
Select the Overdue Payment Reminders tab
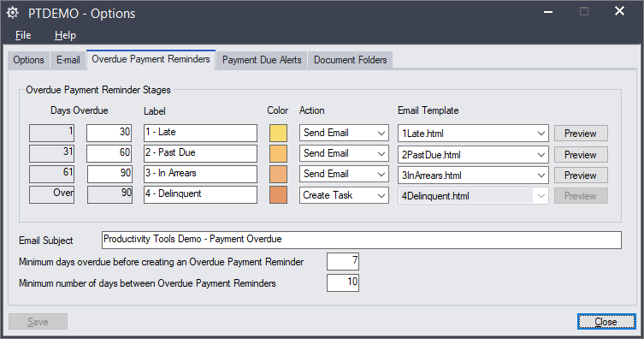point(151,60)
